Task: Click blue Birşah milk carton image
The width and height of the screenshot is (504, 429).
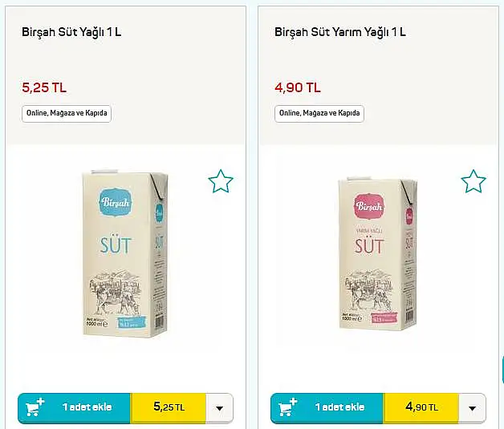Action: [x=125, y=253]
